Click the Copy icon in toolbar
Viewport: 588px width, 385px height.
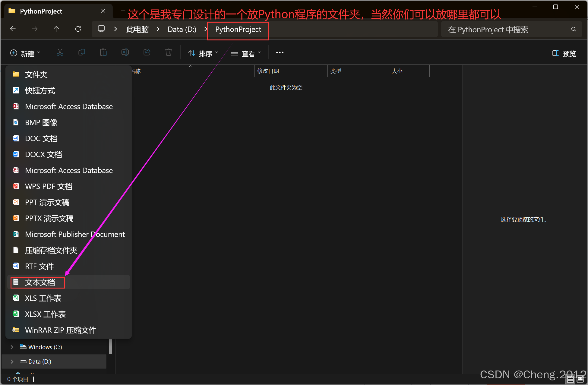(82, 53)
